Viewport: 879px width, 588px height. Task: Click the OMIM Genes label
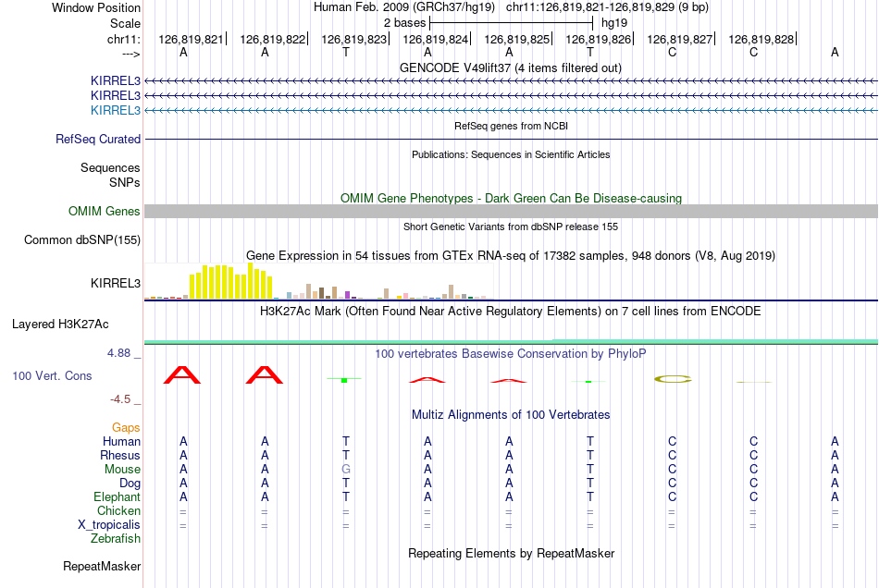(x=104, y=211)
